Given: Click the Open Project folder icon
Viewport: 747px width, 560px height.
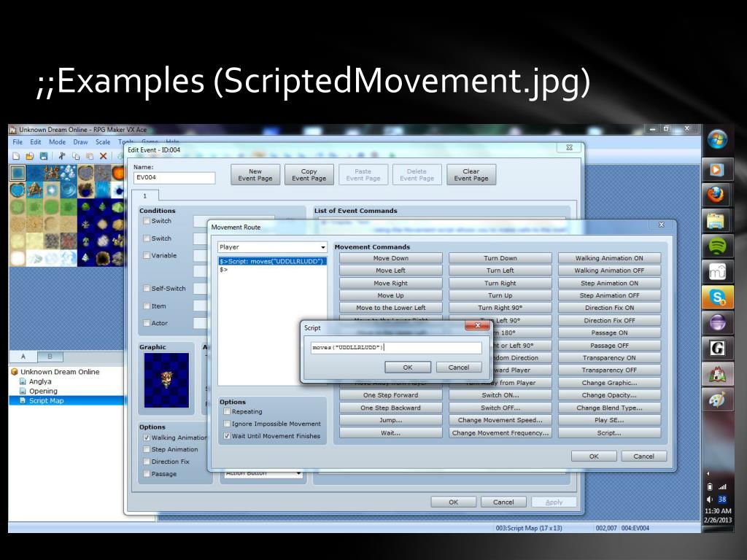Looking at the screenshot, I should [29, 156].
